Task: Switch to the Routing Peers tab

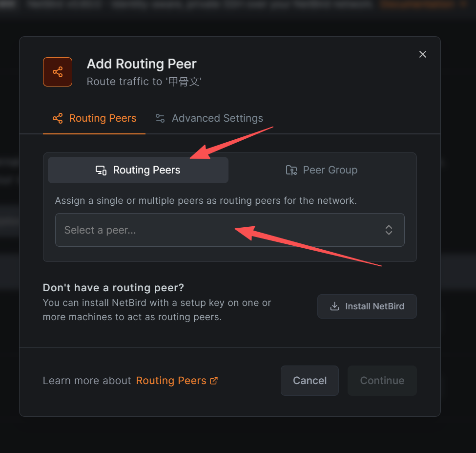Action: pyautogui.click(x=95, y=118)
